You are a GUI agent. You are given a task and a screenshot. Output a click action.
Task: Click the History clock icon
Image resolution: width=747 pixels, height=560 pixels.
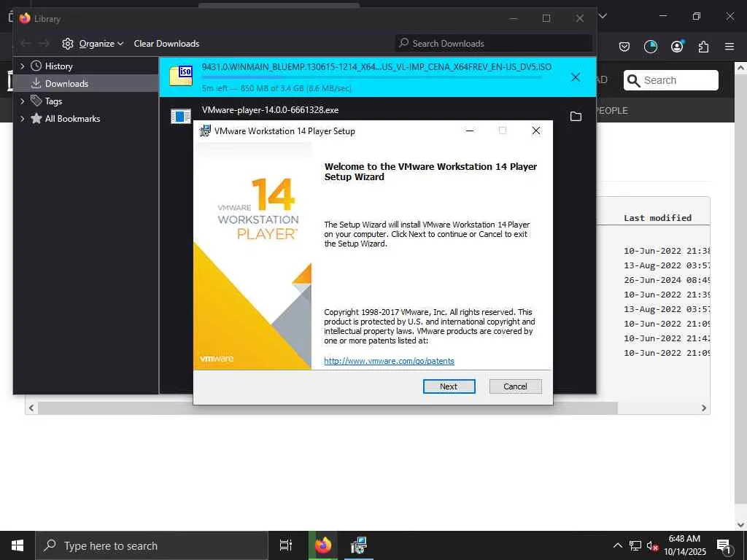click(36, 66)
